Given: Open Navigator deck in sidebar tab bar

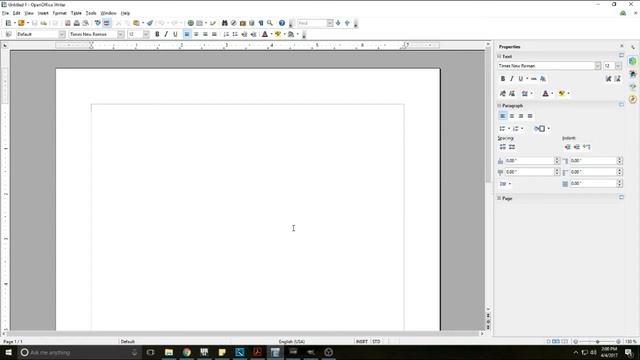Looking at the screenshot, I should 633,99.
